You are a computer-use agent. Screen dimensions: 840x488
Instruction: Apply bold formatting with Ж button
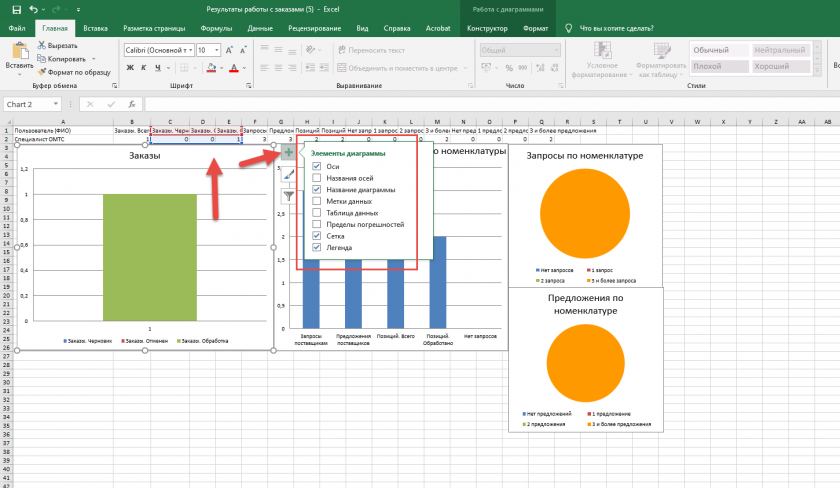coord(130,68)
